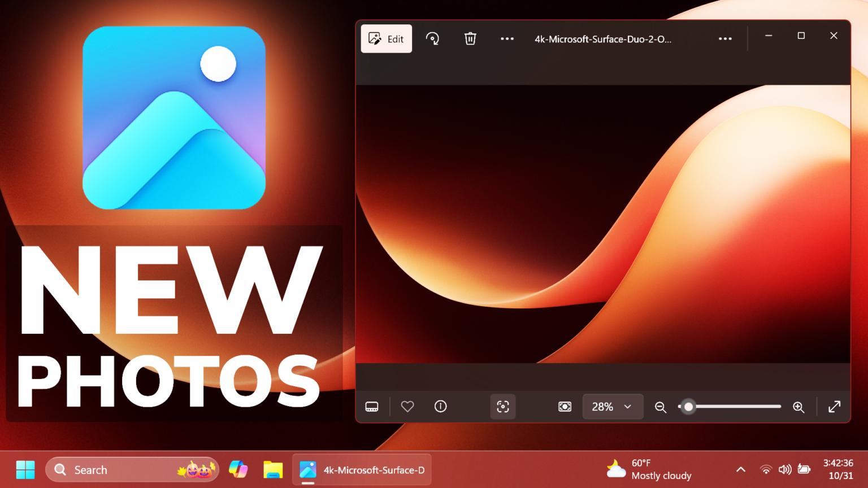Open the See more menu beside the delete icon
The height and width of the screenshot is (488, 868).
(x=507, y=38)
